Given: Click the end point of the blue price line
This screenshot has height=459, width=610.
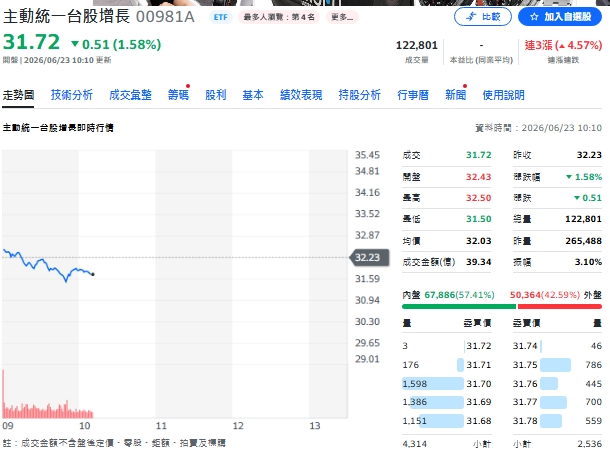Looking at the screenshot, I should pos(93,274).
